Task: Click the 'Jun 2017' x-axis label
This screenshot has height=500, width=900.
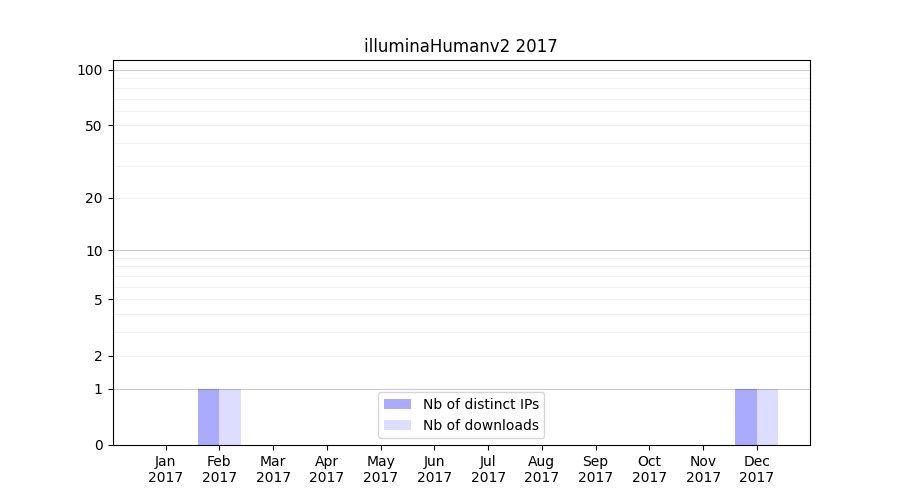Action: tap(434, 469)
